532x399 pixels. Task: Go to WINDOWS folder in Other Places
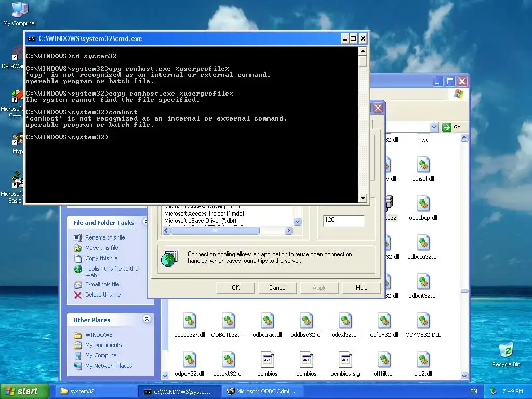[x=99, y=335]
